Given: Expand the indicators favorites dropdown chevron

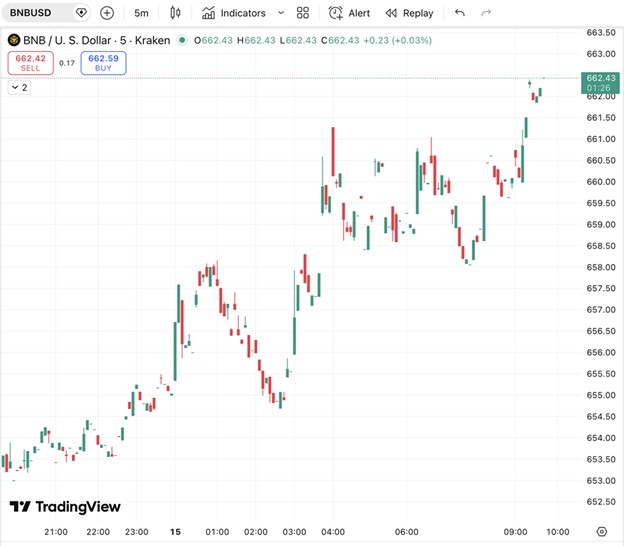Looking at the screenshot, I should point(280,13).
